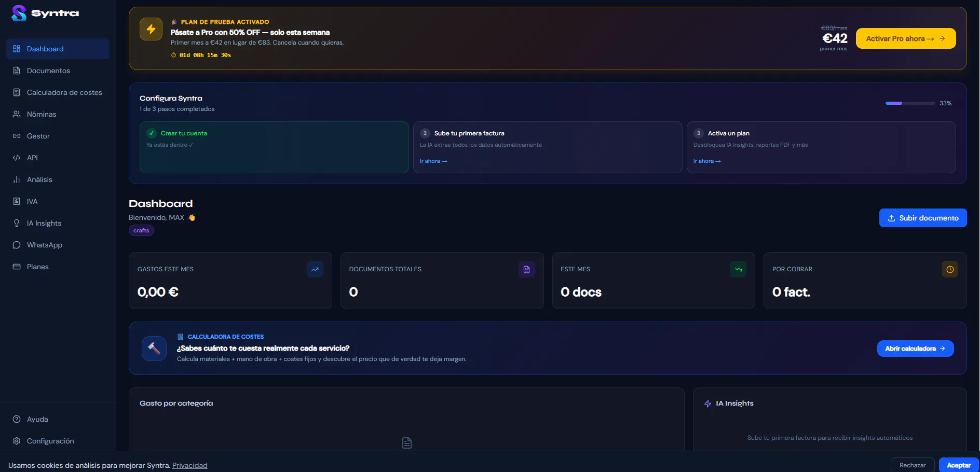Click the trend icon in Gastos este mes

315,269
